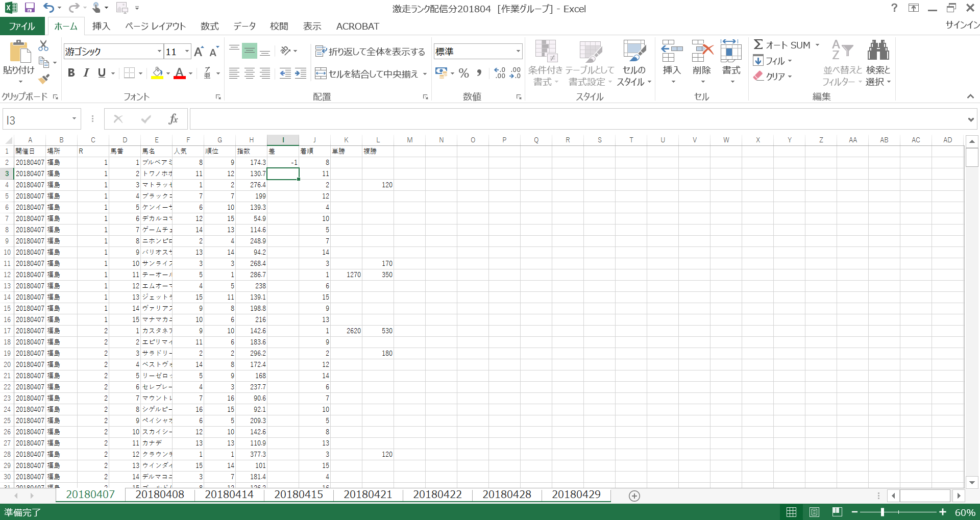Screen dimensions: 980x520
Task: Click the zoom slider handle
Action: coord(882,512)
